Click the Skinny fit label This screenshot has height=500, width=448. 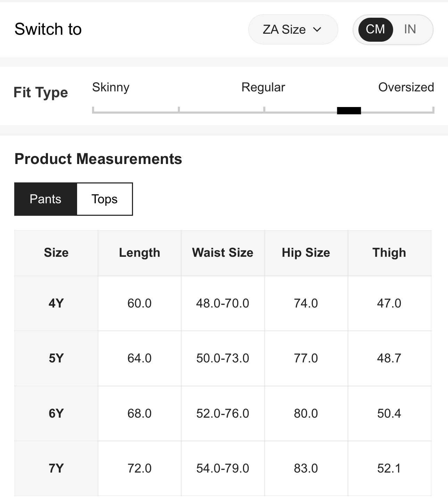(x=111, y=87)
